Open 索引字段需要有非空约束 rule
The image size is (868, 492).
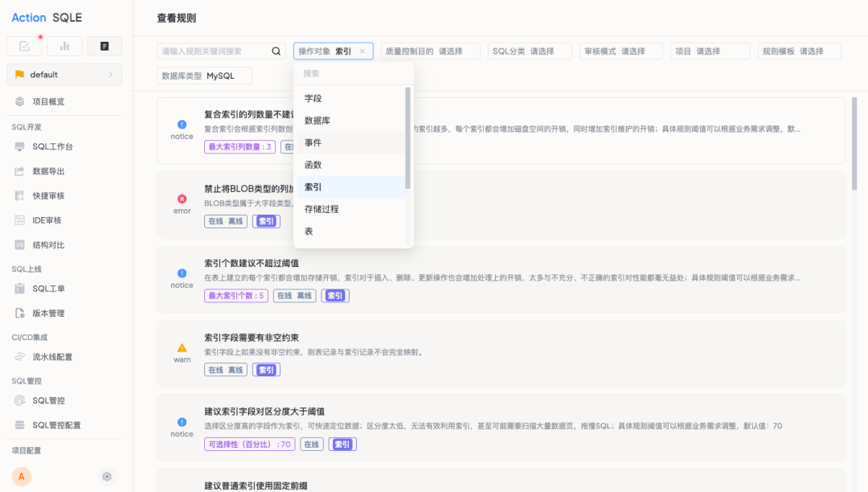(x=252, y=338)
